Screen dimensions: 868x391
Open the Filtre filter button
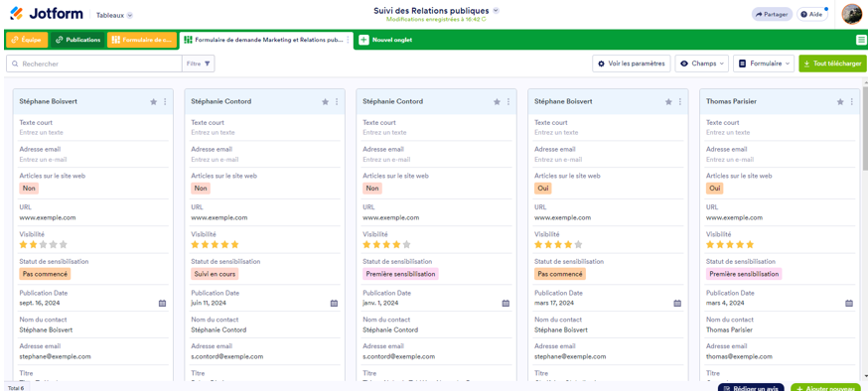coord(199,64)
